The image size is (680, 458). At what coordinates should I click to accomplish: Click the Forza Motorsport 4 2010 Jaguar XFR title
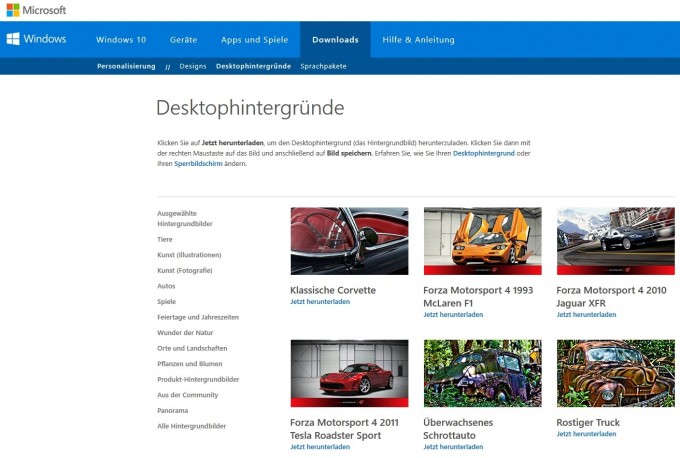pyautogui.click(x=611, y=297)
